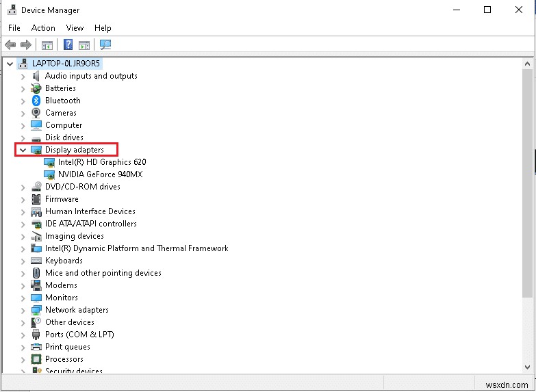This screenshot has width=536, height=392.
Task: Click the Imaging devices icon
Action: click(x=36, y=236)
